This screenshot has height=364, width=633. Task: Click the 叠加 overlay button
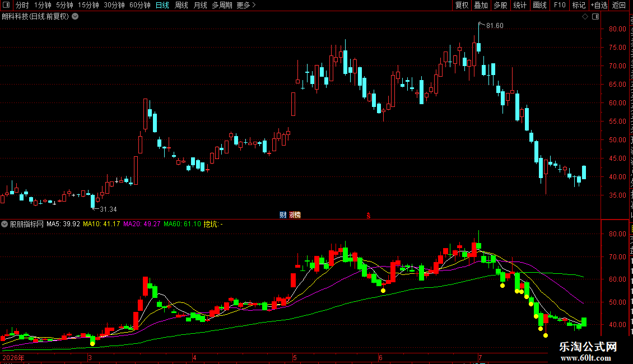coord(481,5)
